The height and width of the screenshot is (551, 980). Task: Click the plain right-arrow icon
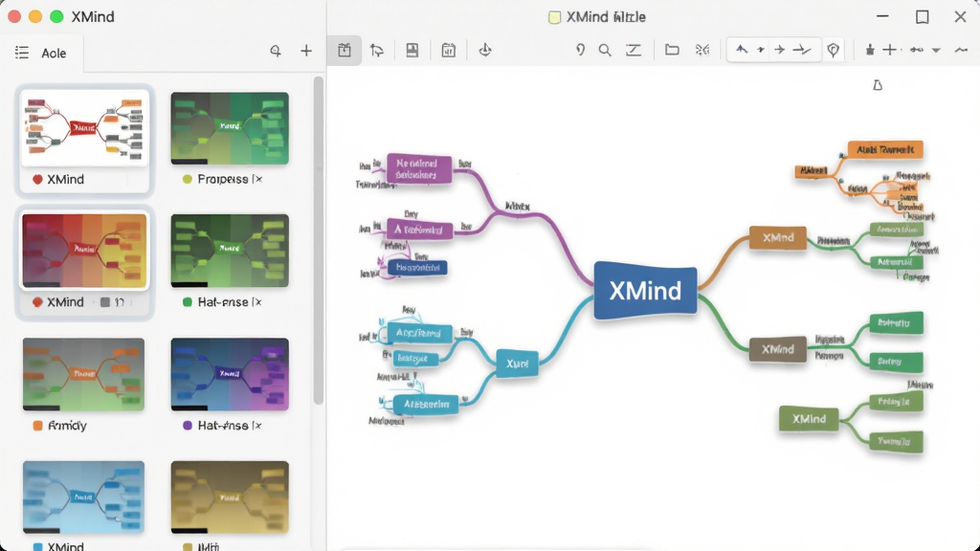click(779, 50)
